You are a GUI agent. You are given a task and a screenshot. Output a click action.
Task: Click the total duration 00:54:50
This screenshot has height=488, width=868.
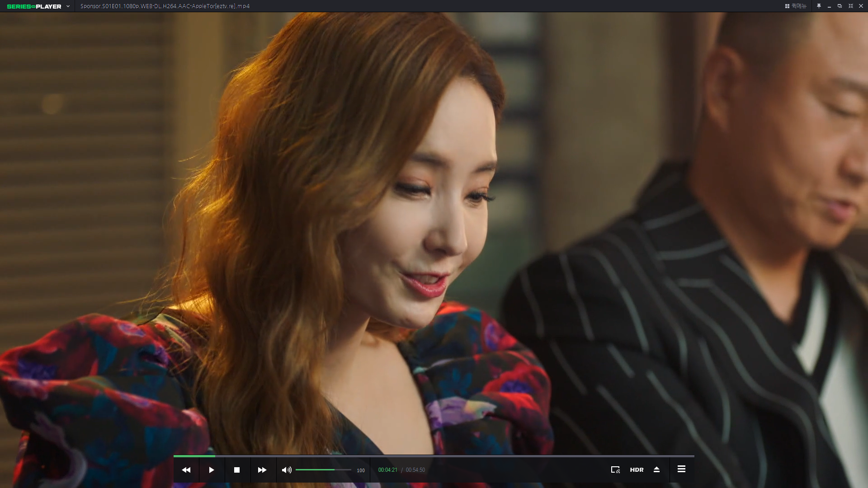[x=415, y=470]
